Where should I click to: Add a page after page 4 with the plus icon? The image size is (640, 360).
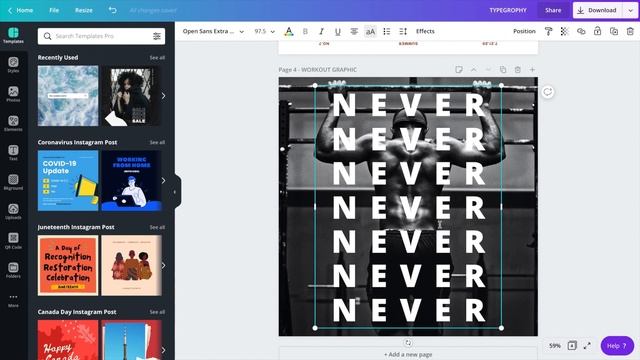pos(532,70)
